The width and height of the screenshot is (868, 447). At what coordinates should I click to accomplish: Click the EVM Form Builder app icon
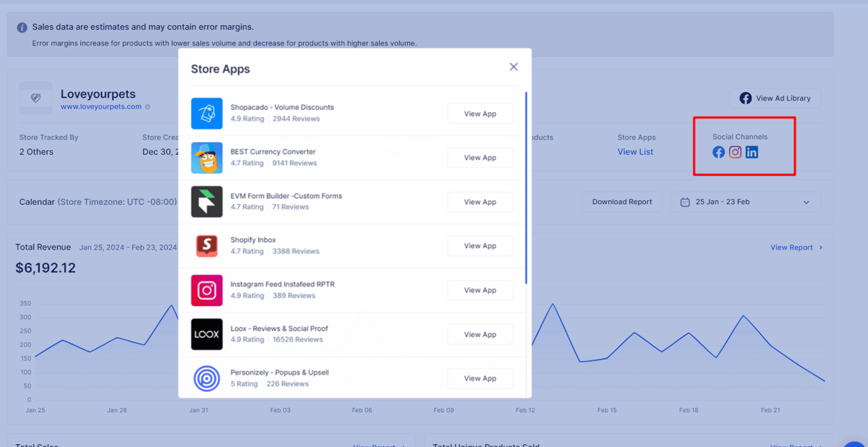pyautogui.click(x=207, y=202)
